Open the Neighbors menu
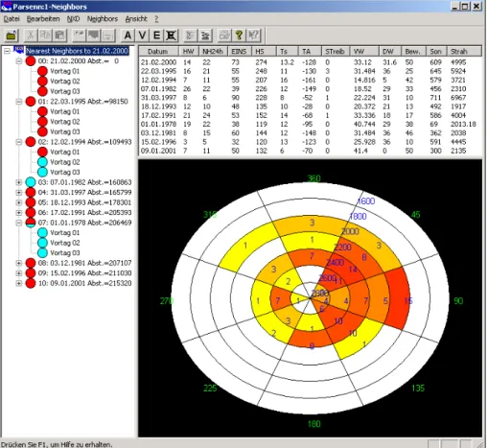 [103, 19]
